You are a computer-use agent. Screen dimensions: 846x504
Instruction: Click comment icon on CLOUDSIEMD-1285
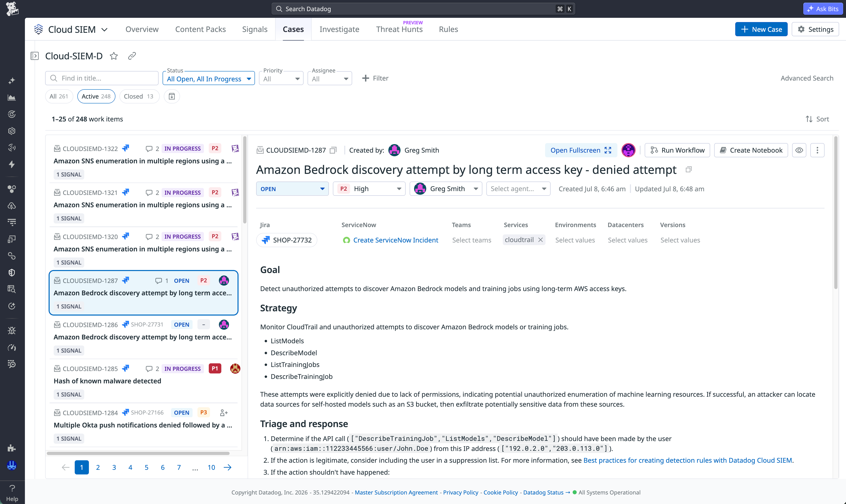point(149,369)
